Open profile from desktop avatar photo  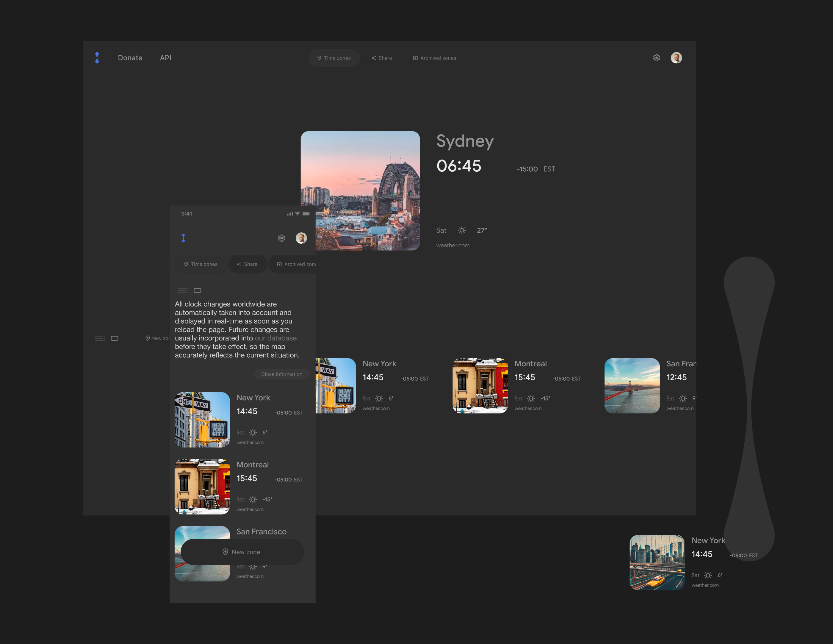click(676, 58)
